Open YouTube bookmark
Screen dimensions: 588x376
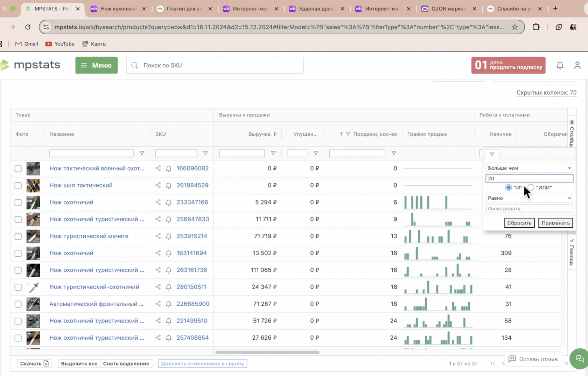click(60, 44)
